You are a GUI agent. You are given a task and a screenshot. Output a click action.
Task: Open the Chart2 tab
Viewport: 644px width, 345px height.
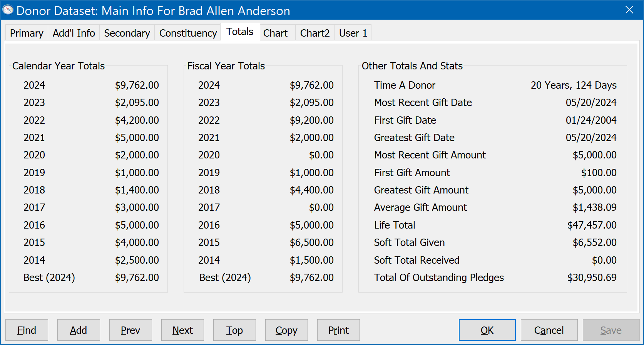coord(315,33)
